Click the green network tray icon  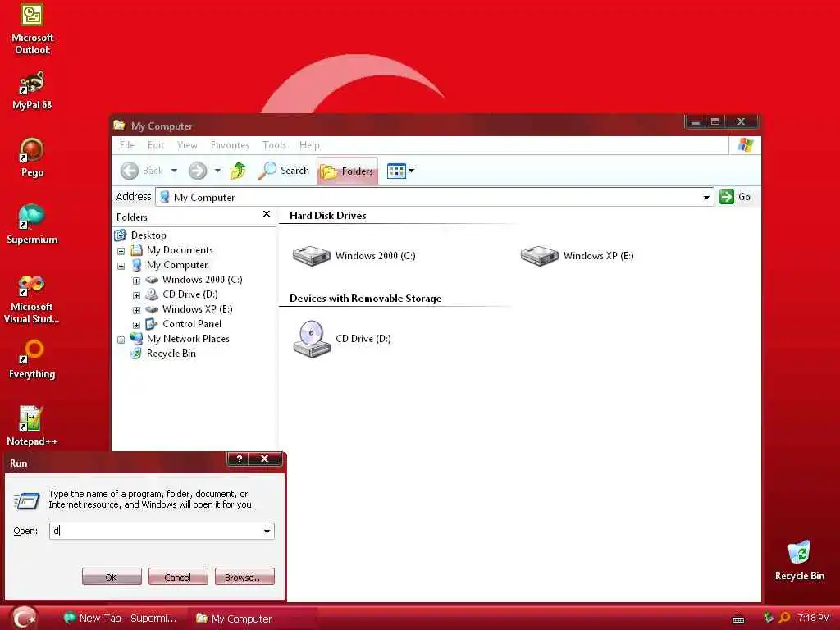[x=768, y=619]
